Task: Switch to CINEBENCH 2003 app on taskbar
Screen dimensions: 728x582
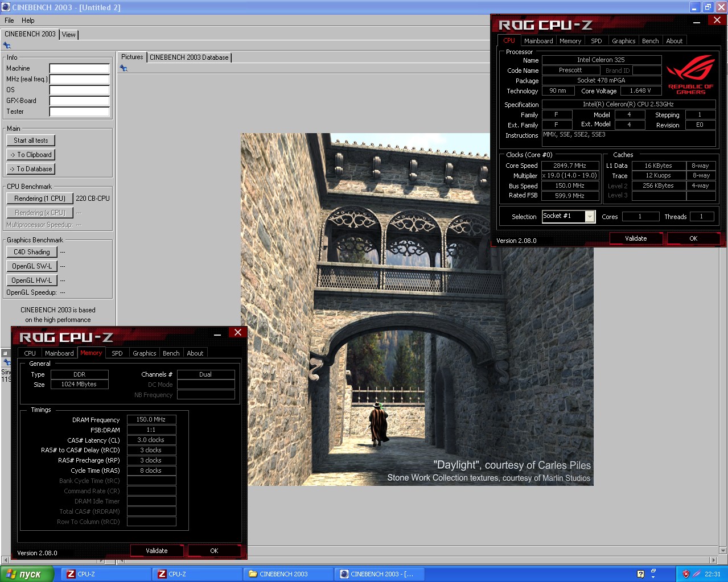Action: pyautogui.click(x=379, y=574)
